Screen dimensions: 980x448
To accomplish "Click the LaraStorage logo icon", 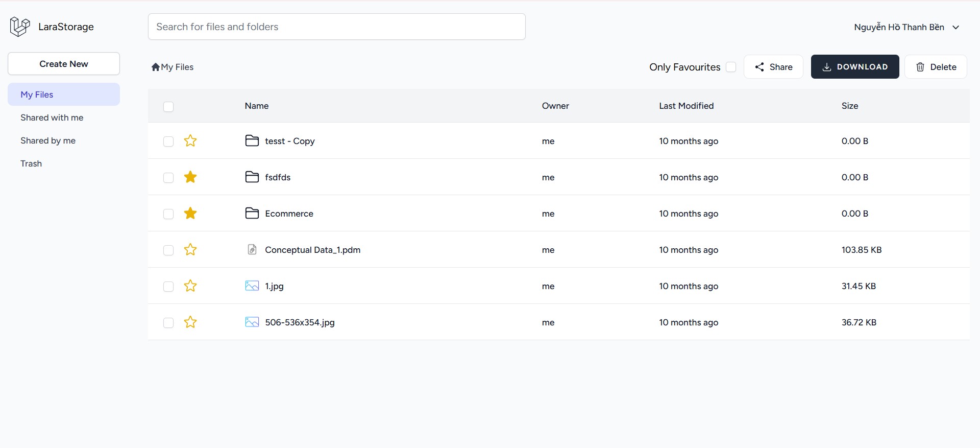I will point(20,27).
